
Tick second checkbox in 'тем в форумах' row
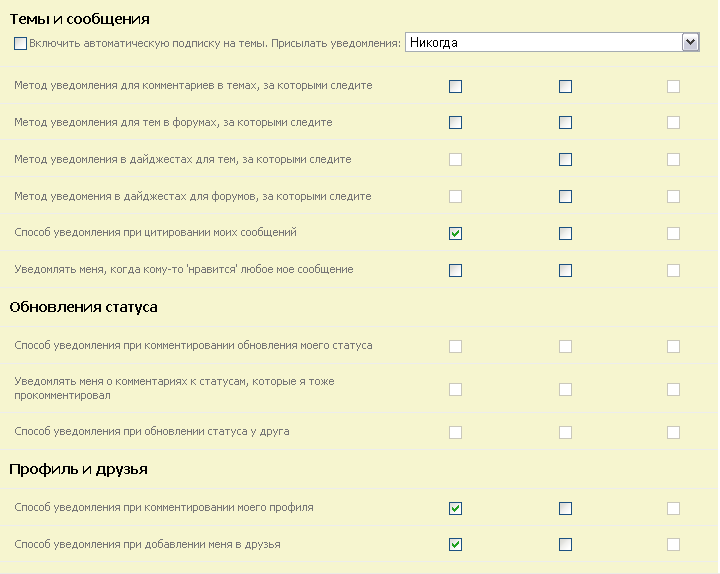pyautogui.click(x=565, y=123)
